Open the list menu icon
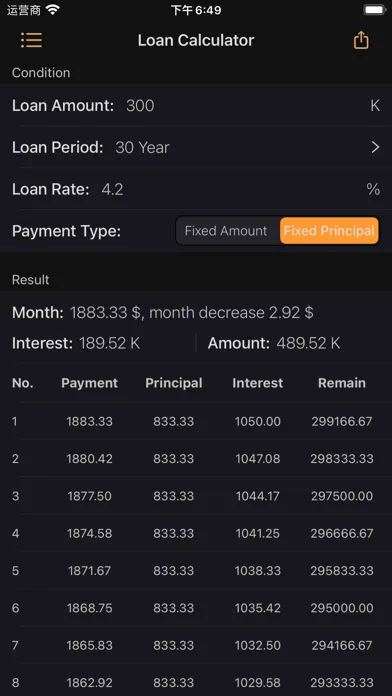The image size is (392, 696). (x=32, y=40)
